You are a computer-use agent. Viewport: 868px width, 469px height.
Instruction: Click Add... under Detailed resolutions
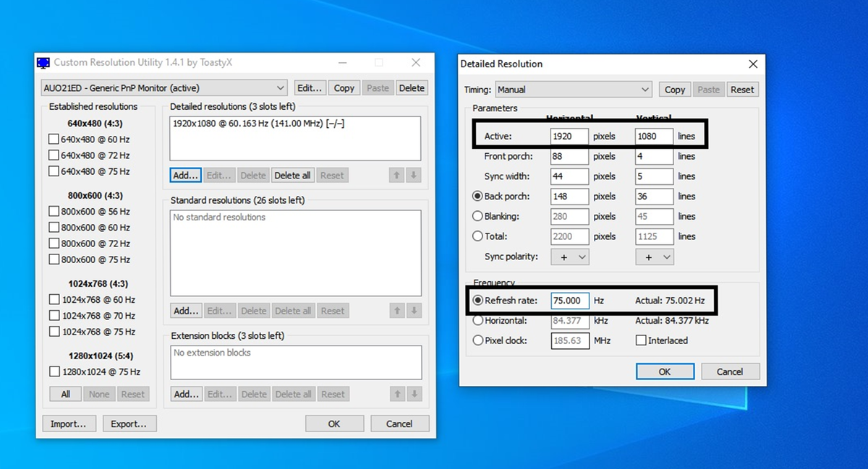click(x=186, y=175)
